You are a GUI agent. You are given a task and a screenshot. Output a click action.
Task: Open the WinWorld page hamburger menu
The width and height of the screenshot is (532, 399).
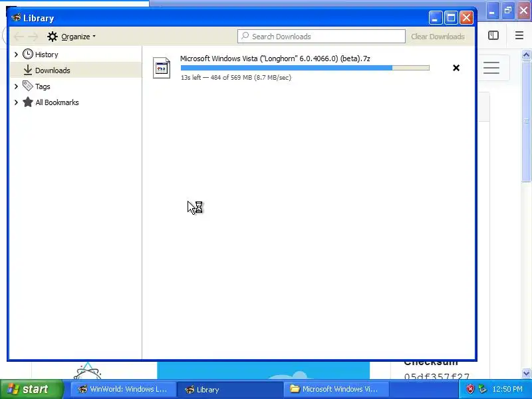pos(491,68)
